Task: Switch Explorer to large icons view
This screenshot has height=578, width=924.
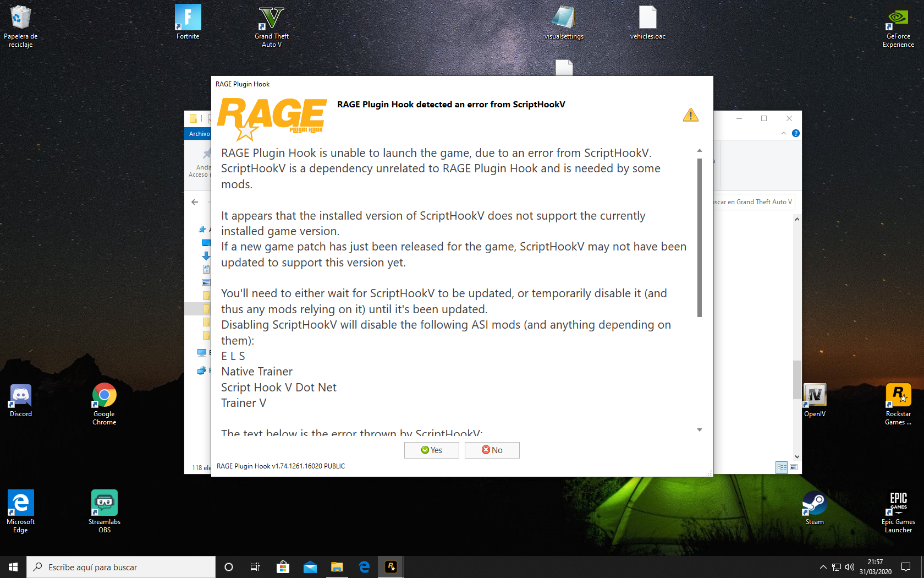Action: [x=794, y=467]
